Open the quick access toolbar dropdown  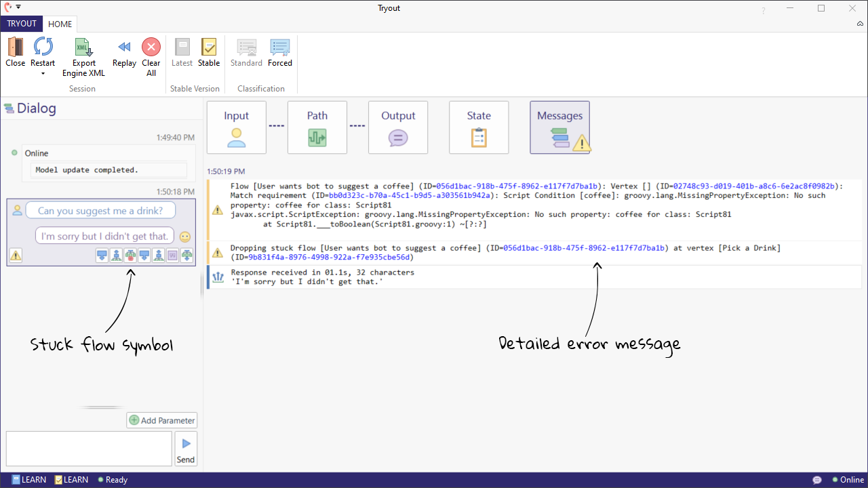pyautogui.click(x=19, y=7)
